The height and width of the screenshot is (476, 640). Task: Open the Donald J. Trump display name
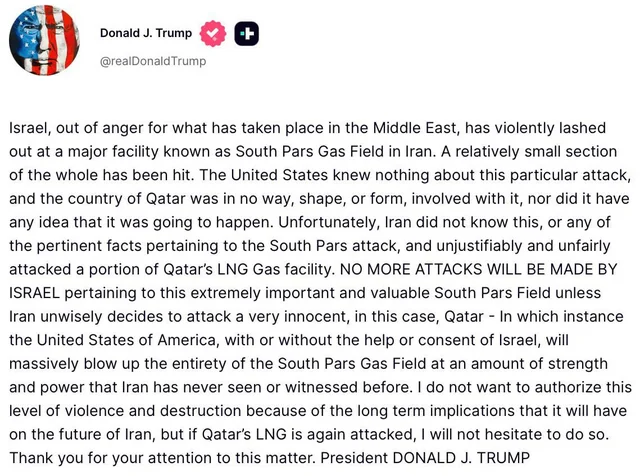point(145,34)
